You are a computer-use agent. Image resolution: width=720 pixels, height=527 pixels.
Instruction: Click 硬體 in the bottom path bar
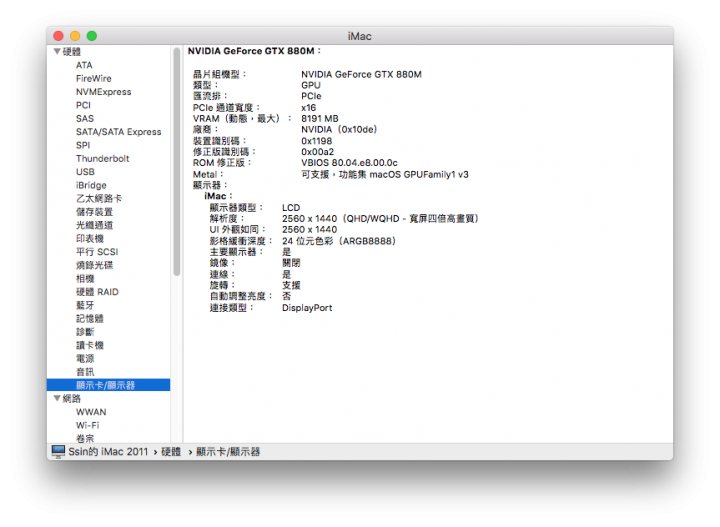tap(171, 452)
